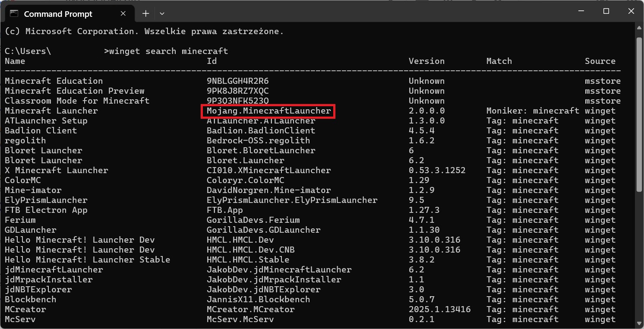The image size is (644, 329).
Task: Click ElyPrismLauncher.ElyPrismLauncher Id text
Action: coord(292,200)
